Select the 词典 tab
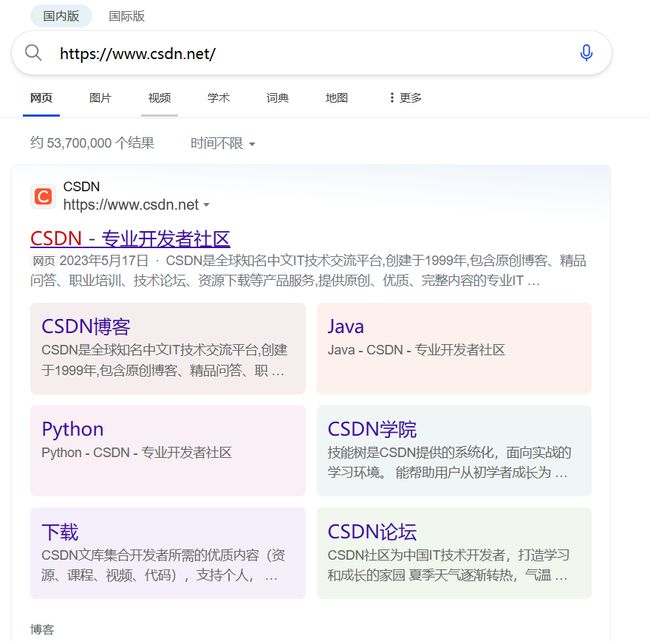Viewport: 650px width, 641px height. coord(277,98)
